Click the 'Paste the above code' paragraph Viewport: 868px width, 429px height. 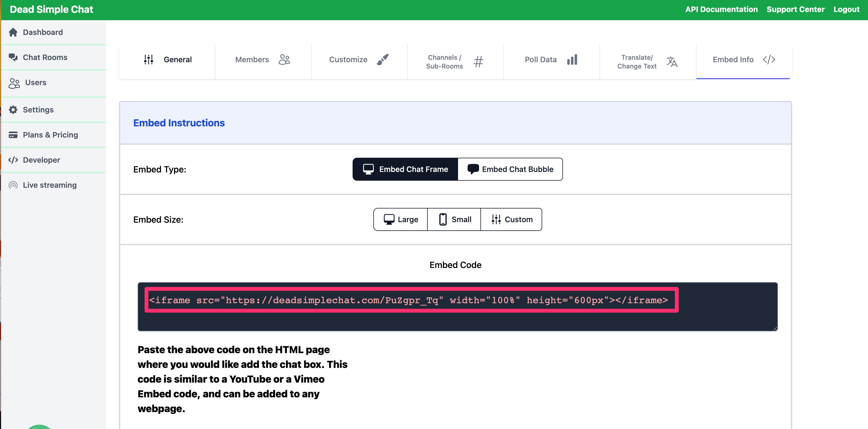pos(242,379)
